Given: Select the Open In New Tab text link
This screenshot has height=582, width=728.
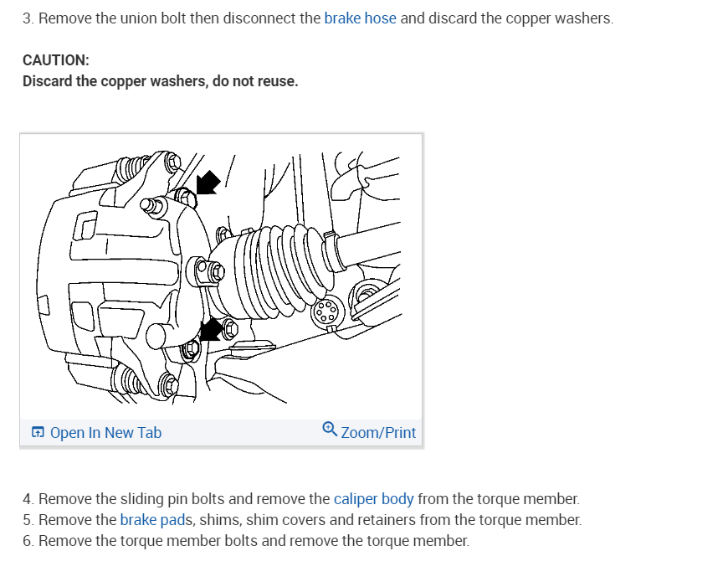Looking at the screenshot, I should pyautogui.click(x=106, y=433).
